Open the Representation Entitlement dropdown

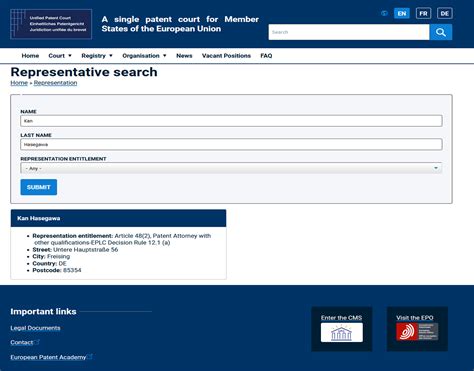point(231,168)
